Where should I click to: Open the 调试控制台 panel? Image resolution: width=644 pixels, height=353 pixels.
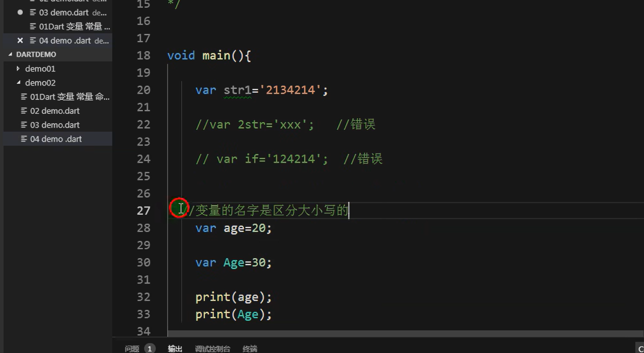coord(213,348)
